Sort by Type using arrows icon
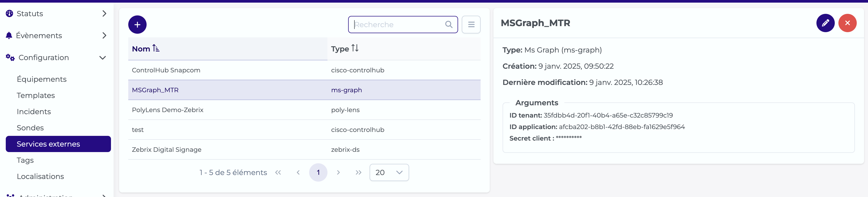This screenshot has height=197, width=868. click(x=355, y=48)
